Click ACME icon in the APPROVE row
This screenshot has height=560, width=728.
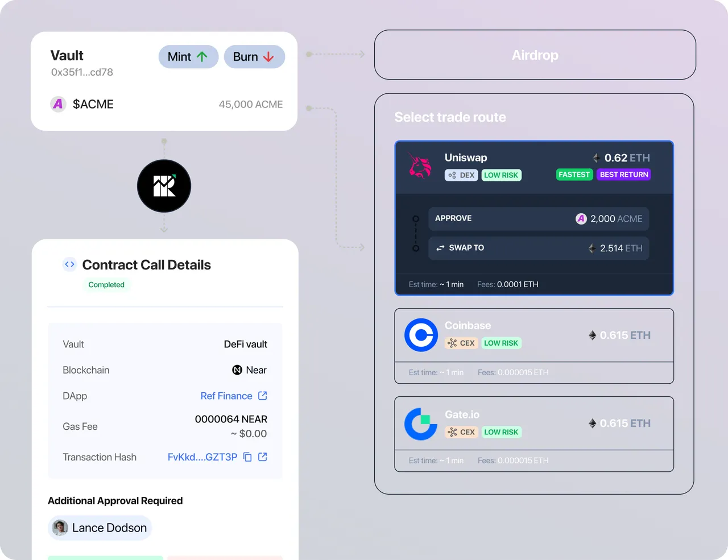[581, 219]
